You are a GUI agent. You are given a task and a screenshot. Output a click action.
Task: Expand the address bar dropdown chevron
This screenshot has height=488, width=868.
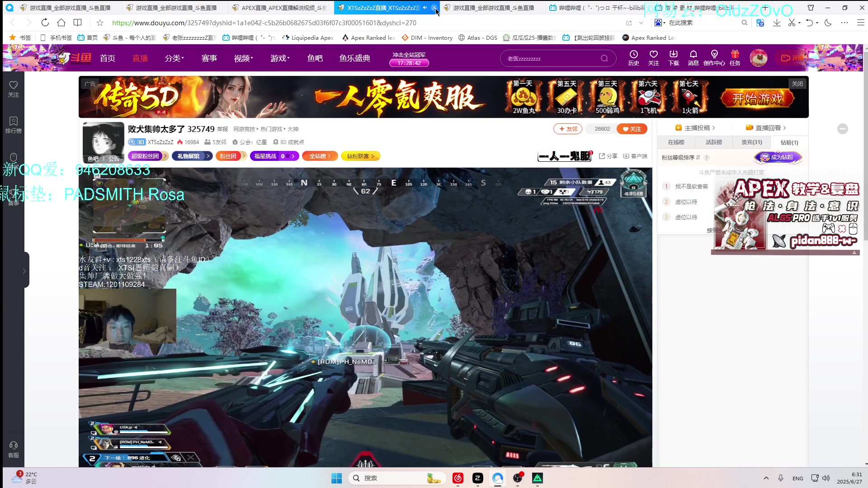point(641,23)
